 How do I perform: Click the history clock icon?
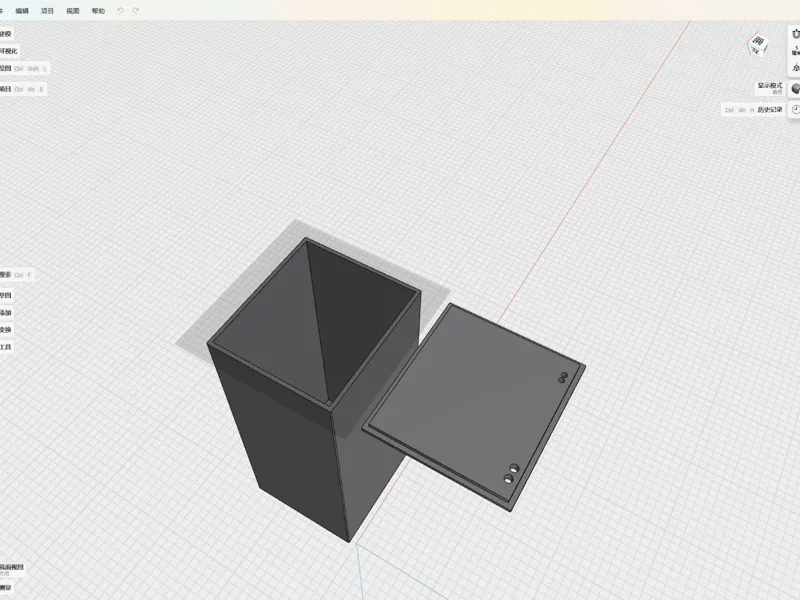795,109
